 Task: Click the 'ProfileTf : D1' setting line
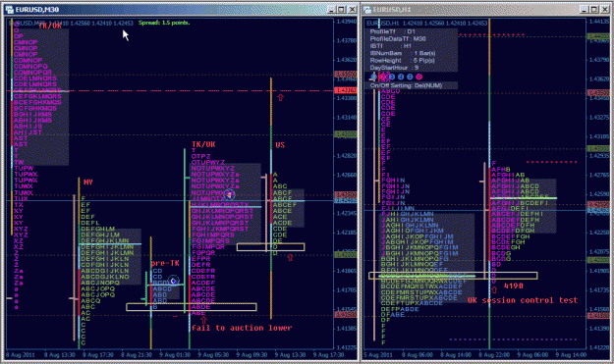click(392, 31)
